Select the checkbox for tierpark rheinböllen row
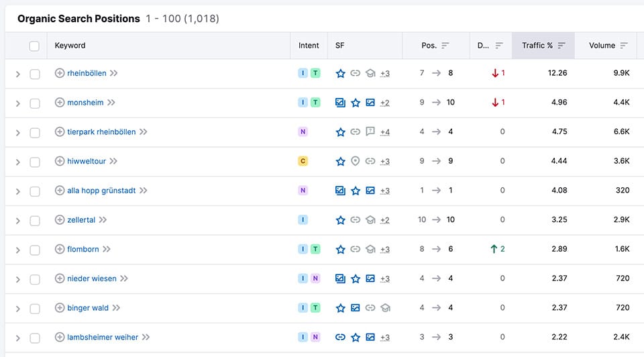The image size is (644, 357). tap(35, 132)
